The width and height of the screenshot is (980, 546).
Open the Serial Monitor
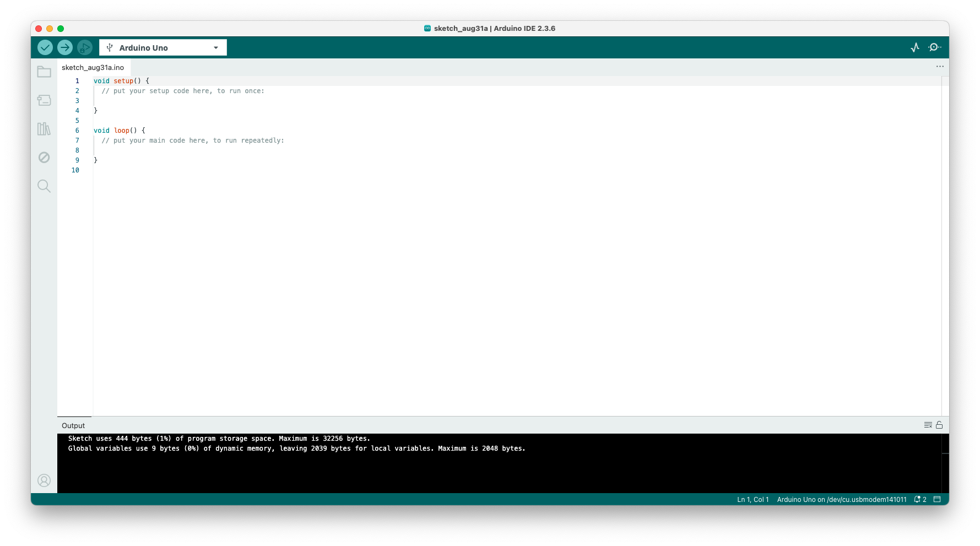pyautogui.click(x=934, y=47)
